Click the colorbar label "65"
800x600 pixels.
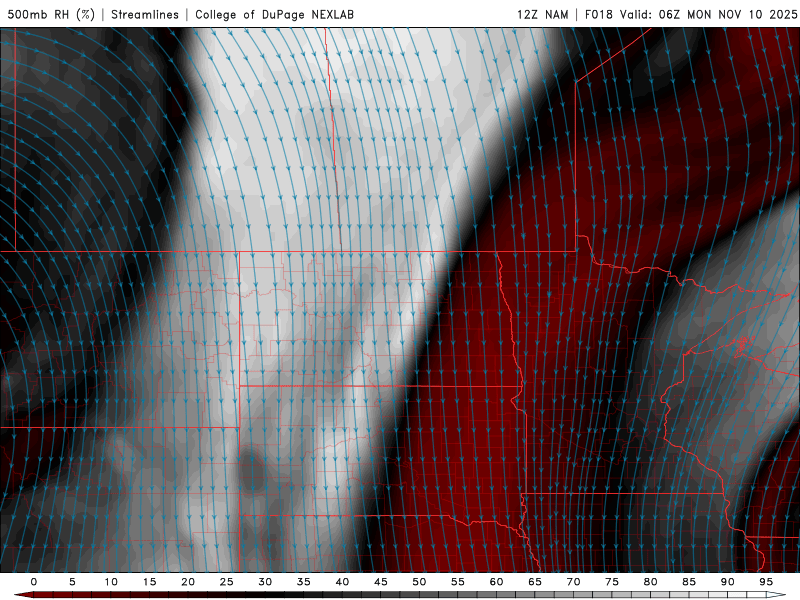tap(535, 582)
